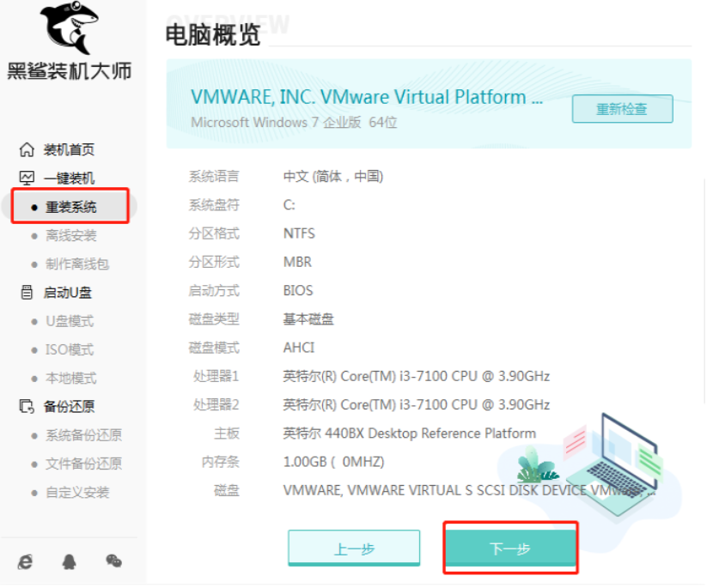713x588 pixels.
Task: Click the 分区形式 label
Action: pyautogui.click(x=214, y=262)
